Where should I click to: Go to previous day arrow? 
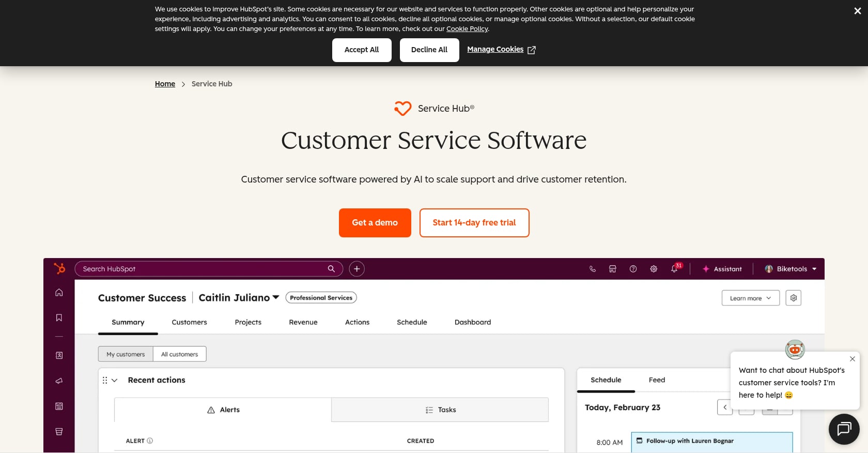click(725, 407)
